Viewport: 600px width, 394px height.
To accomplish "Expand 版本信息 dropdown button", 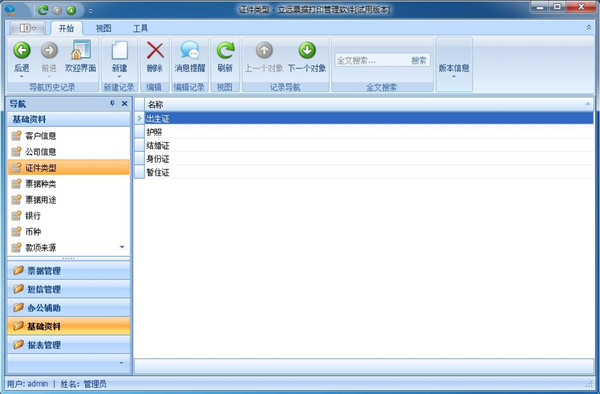I will click(454, 64).
